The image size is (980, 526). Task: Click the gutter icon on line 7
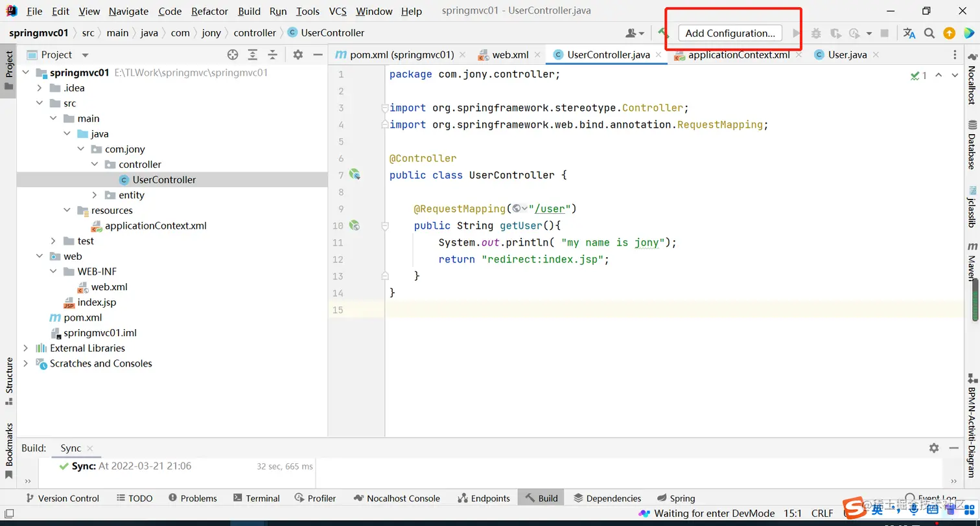pyautogui.click(x=355, y=174)
